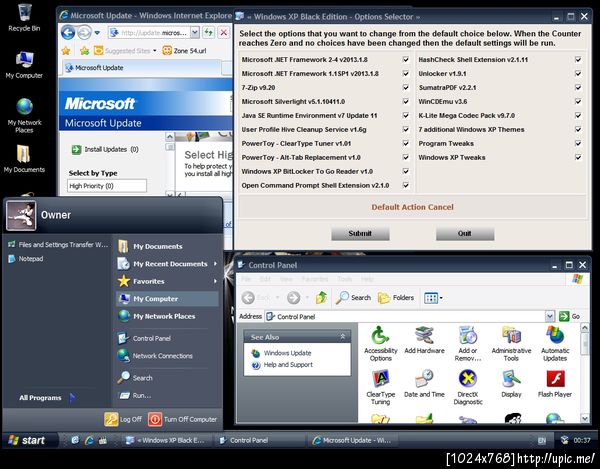
Task: Open Date and Time in Control Panel
Action: (x=424, y=383)
